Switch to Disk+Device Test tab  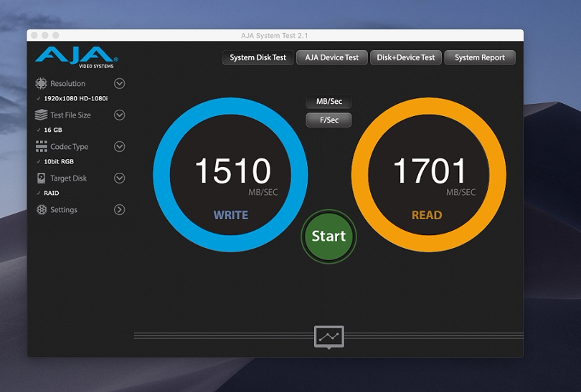coord(406,57)
